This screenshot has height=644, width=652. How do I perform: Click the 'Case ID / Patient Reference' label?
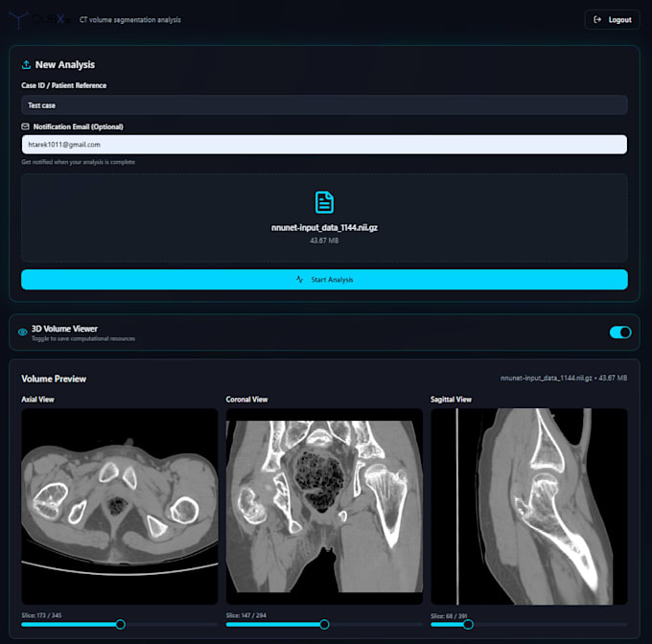coord(64,85)
